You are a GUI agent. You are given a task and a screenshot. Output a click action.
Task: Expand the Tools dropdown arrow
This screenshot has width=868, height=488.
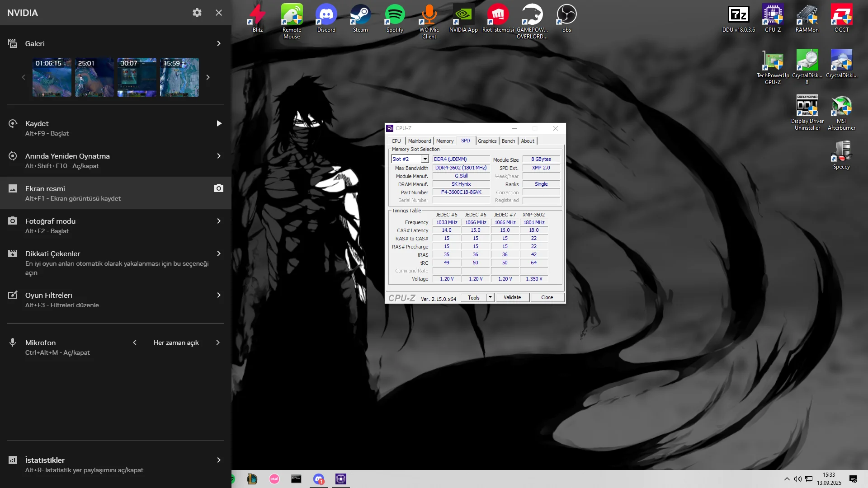(x=490, y=297)
